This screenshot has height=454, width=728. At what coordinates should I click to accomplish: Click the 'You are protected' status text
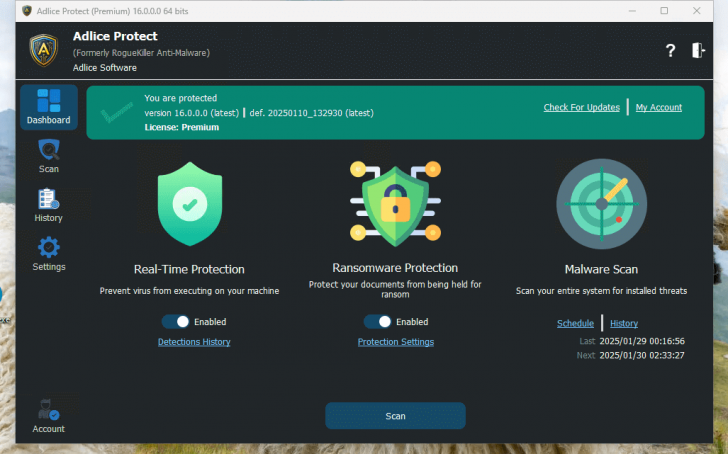coord(181,98)
